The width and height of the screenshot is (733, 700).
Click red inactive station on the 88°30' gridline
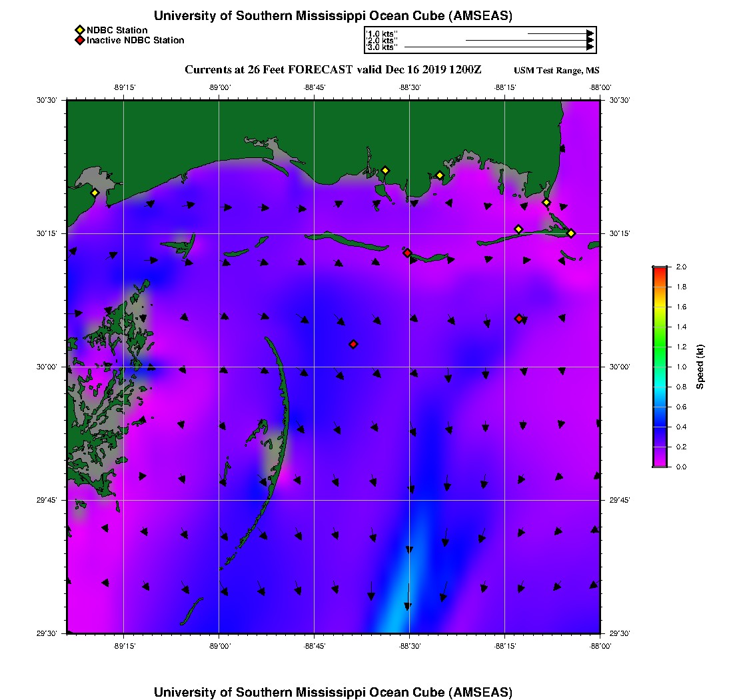pos(407,253)
